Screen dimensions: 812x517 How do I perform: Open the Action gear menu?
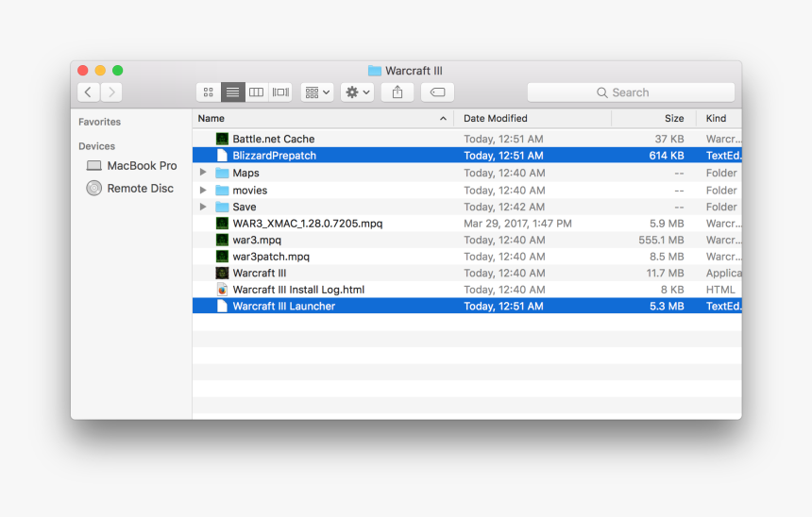(357, 92)
